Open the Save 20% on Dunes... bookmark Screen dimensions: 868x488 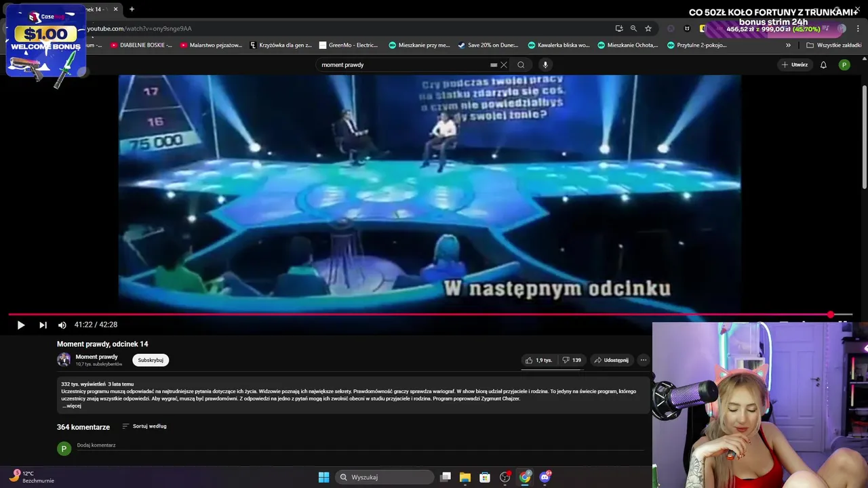point(488,45)
